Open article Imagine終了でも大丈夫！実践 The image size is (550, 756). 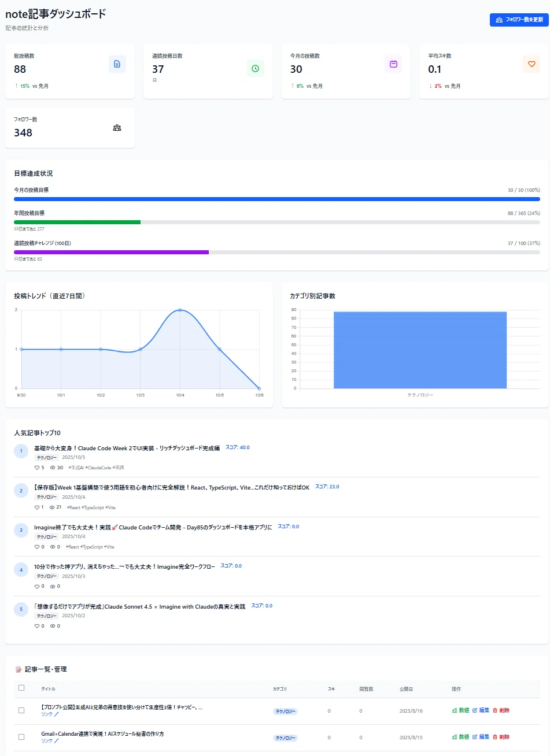[153, 528]
